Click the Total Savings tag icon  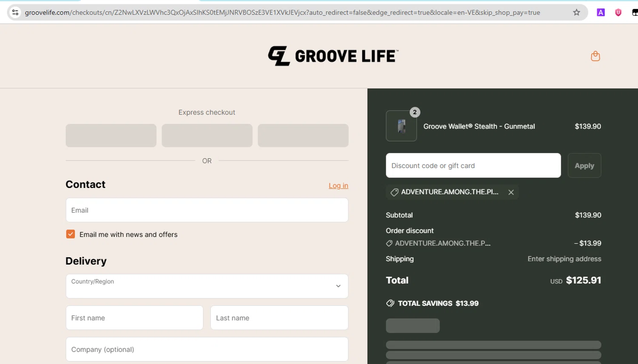click(x=390, y=303)
